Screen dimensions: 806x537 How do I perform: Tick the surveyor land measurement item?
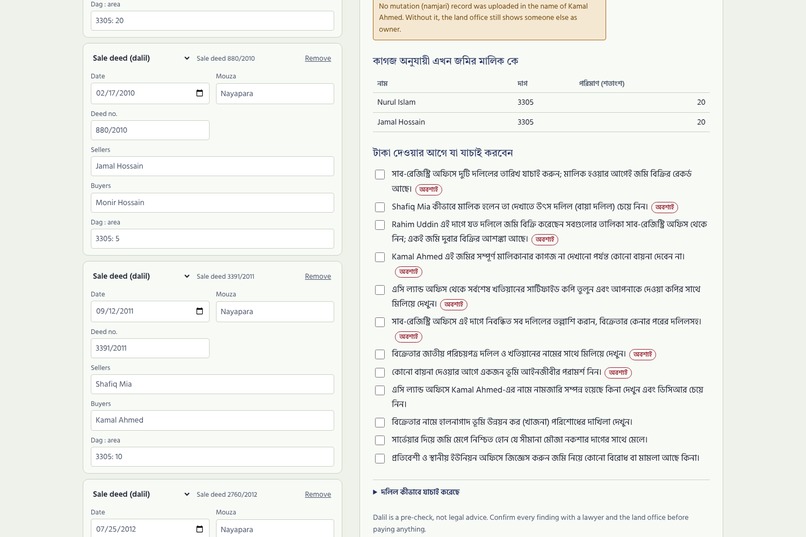coord(380,440)
